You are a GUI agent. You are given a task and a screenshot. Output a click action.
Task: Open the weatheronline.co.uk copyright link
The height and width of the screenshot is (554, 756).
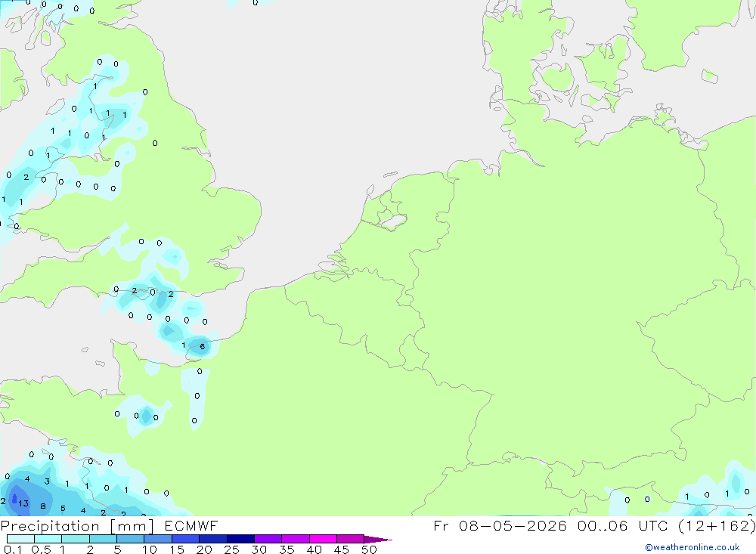click(x=692, y=547)
